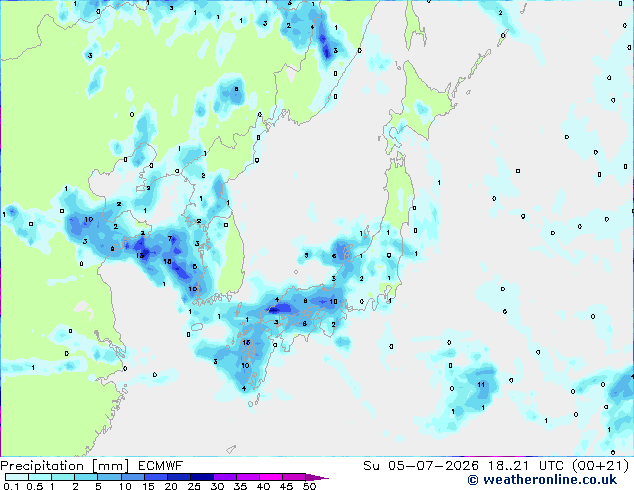Click the '0.1' legend scale label

pos(11,486)
